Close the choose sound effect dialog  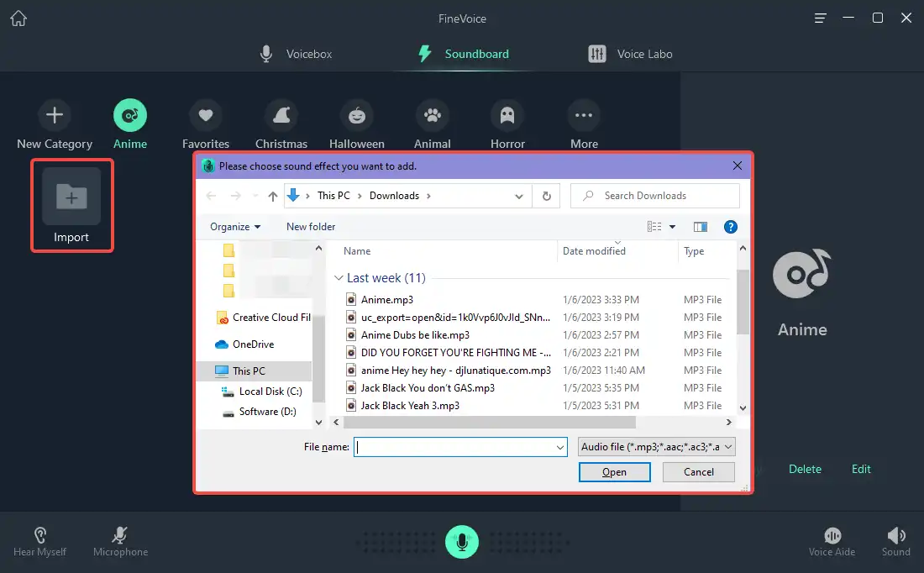pos(738,166)
